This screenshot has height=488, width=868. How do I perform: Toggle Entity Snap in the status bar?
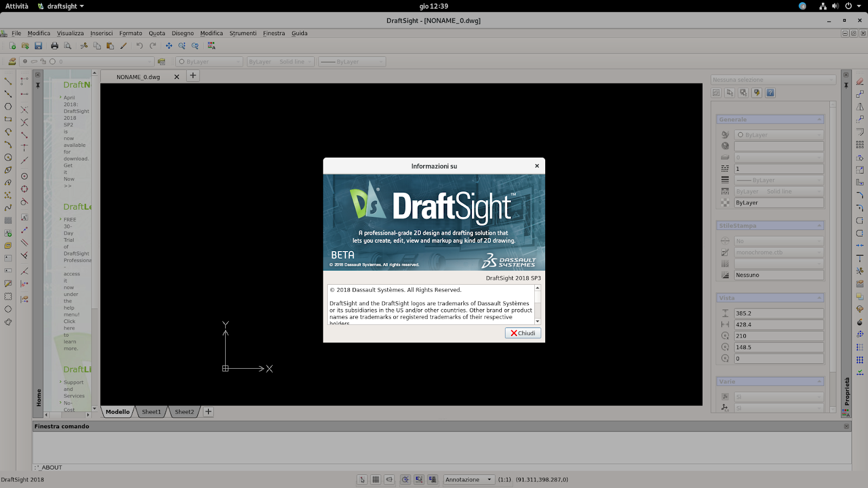pos(419,479)
